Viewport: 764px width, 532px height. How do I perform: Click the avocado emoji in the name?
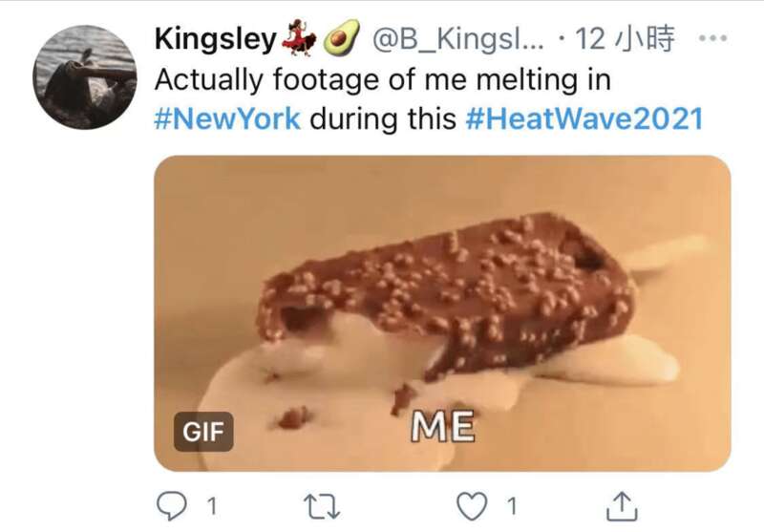[x=341, y=40]
